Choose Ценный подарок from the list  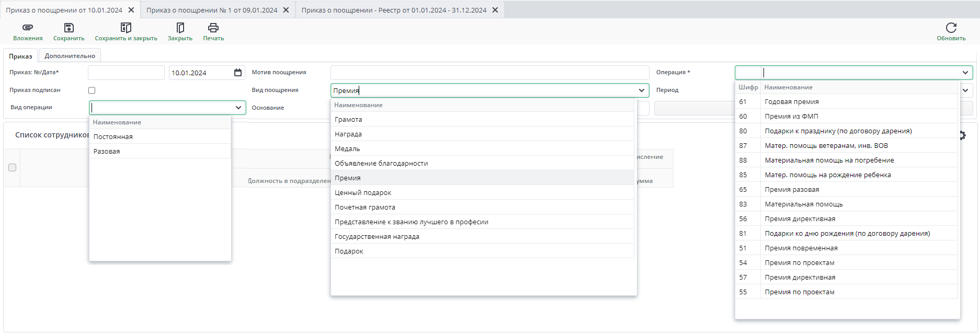coord(363,193)
